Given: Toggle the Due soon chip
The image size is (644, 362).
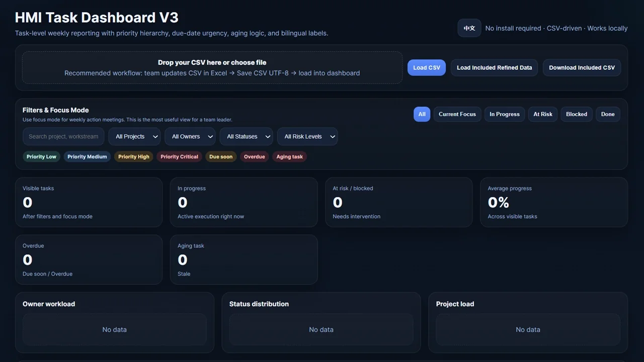Looking at the screenshot, I should (221, 157).
